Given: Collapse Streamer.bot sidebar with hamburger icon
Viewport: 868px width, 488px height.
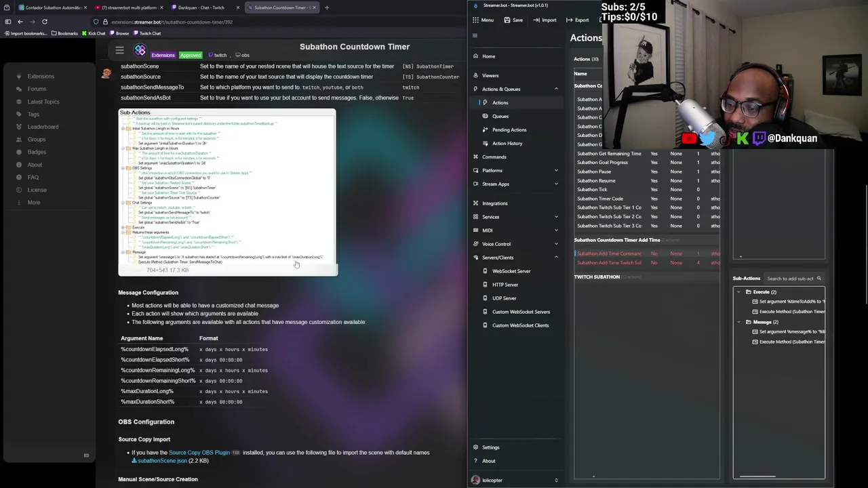Looking at the screenshot, I should [475, 35].
